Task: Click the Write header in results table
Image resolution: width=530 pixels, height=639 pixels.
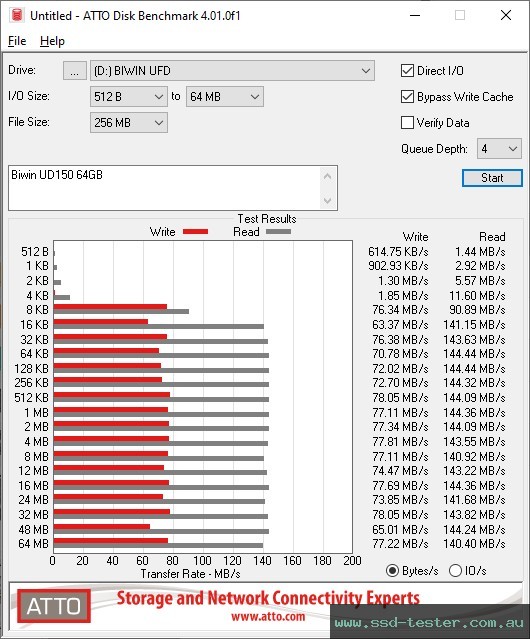Action: pyautogui.click(x=415, y=237)
